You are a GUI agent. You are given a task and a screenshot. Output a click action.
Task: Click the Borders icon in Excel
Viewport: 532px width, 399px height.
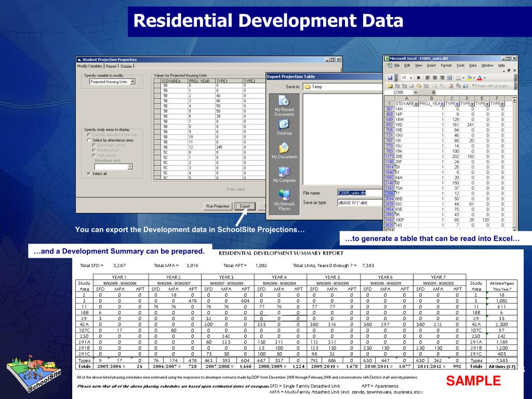point(458,78)
